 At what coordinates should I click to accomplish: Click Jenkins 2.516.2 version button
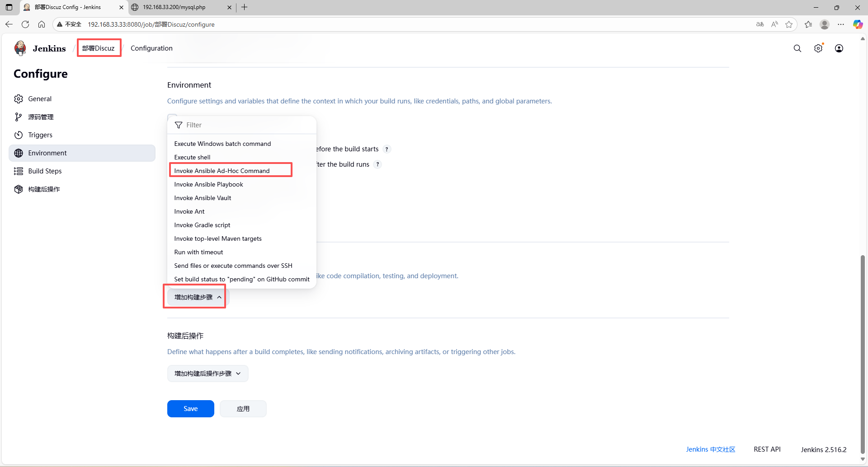click(824, 449)
